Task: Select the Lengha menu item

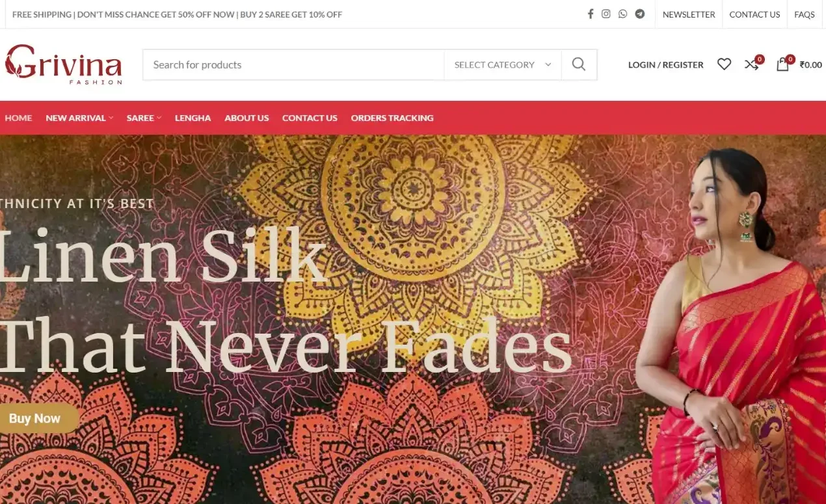Action: pyautogui.click(x=193, y=118)
